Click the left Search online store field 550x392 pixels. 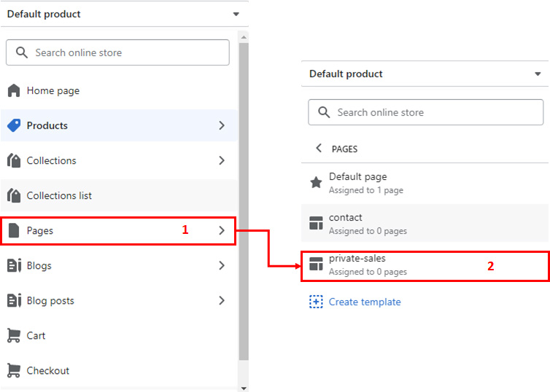(x=118, y=52)
